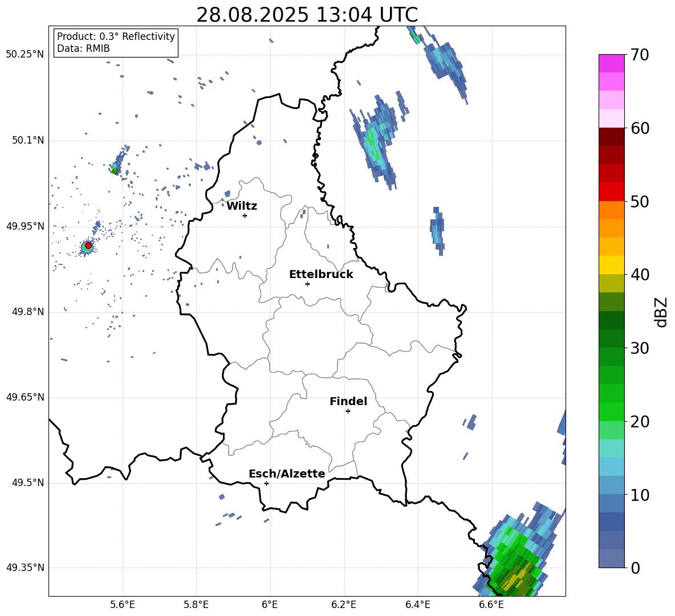Click the 49.95°N latitude label

25,226
